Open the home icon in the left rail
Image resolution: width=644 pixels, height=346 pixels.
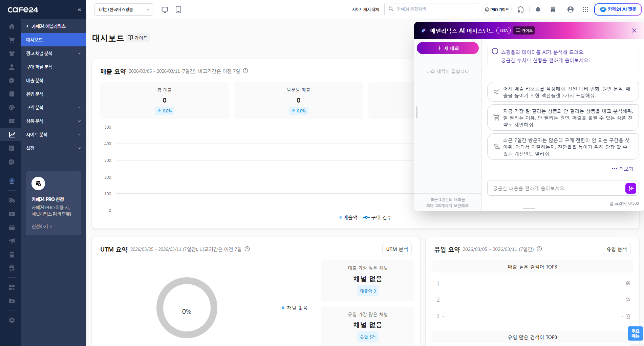click(x=12, y=26)
